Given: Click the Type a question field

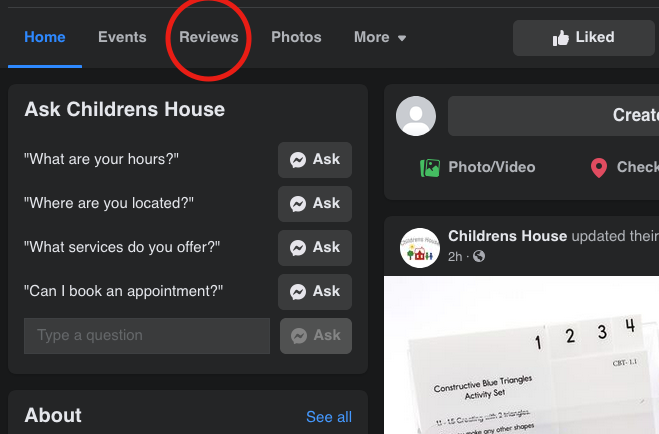Looking at the screenshot, I should pyautogui.click(x=147, y=336).
